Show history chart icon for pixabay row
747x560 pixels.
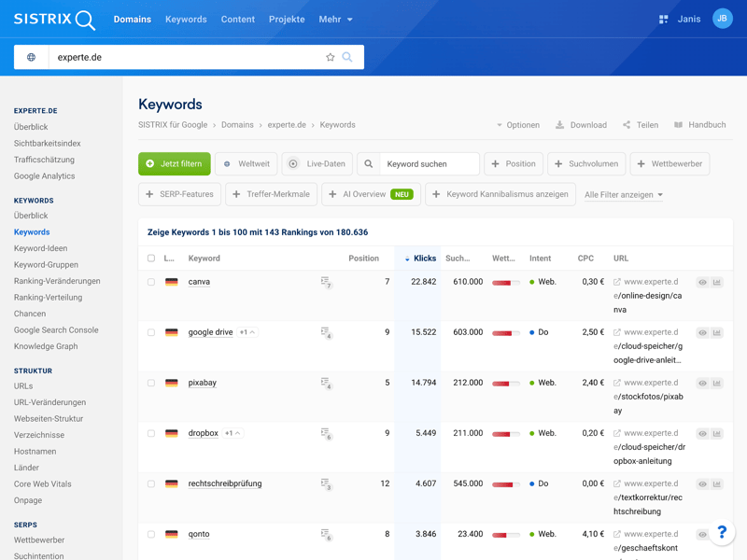(x=717, y=383)
